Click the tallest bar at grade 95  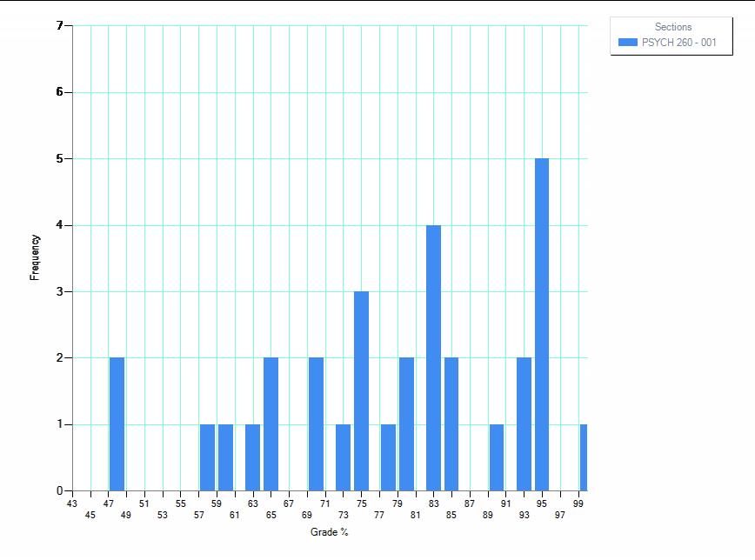pos(542,324)
